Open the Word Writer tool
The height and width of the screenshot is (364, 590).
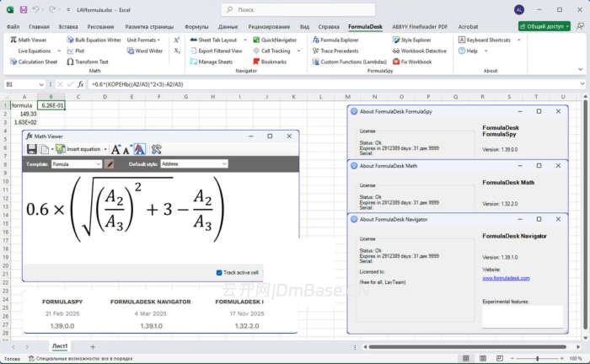(x=145, y=51)
